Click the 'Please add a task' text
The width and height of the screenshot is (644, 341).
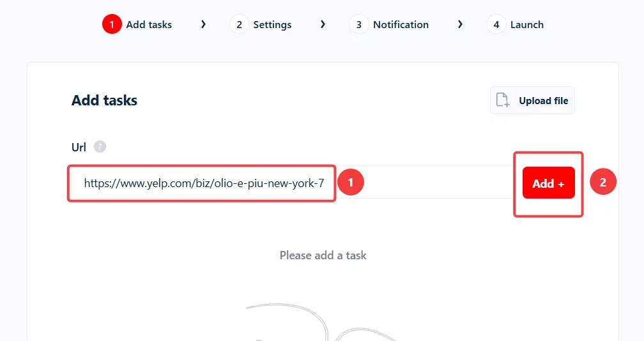(323, 255)
